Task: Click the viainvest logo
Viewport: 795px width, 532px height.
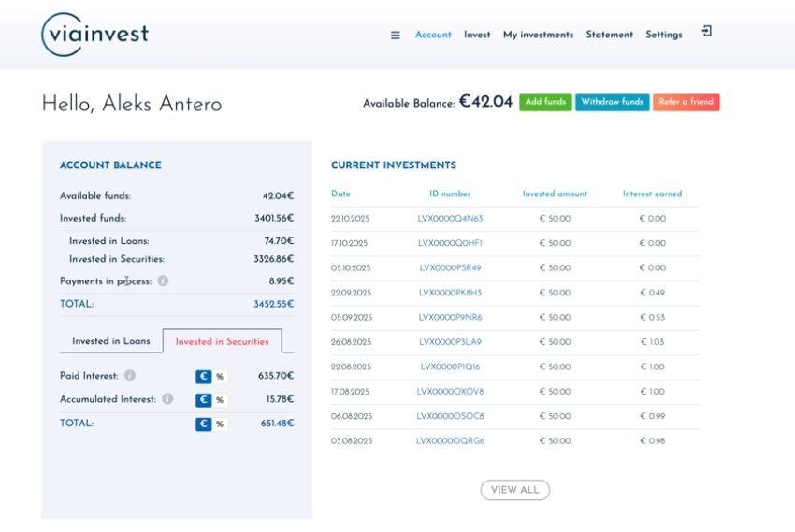Action: coord(94,35)
